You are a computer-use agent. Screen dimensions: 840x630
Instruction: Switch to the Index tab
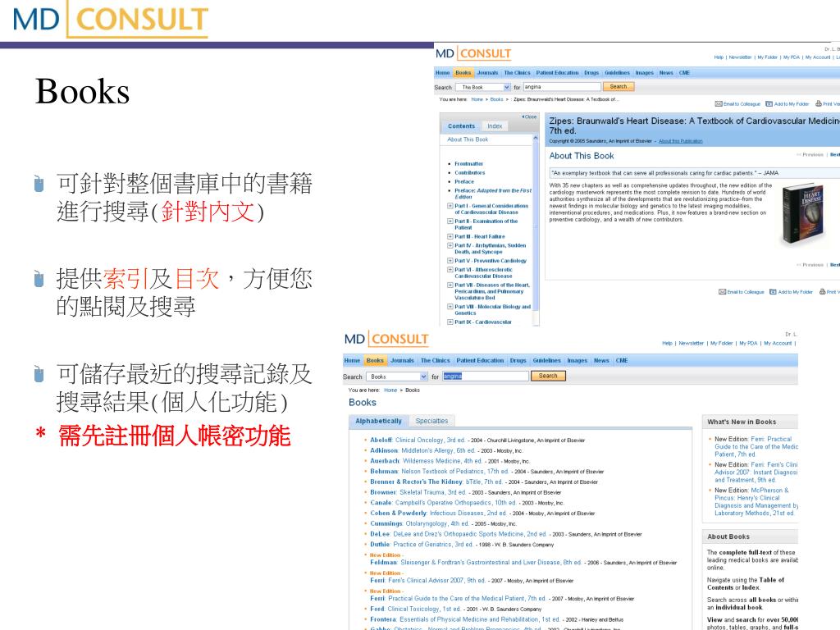495,126
